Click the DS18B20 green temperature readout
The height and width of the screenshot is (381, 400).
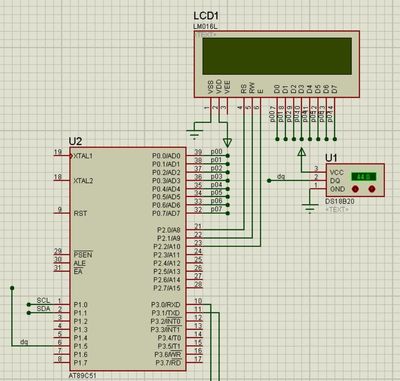(x=364, y=176)
